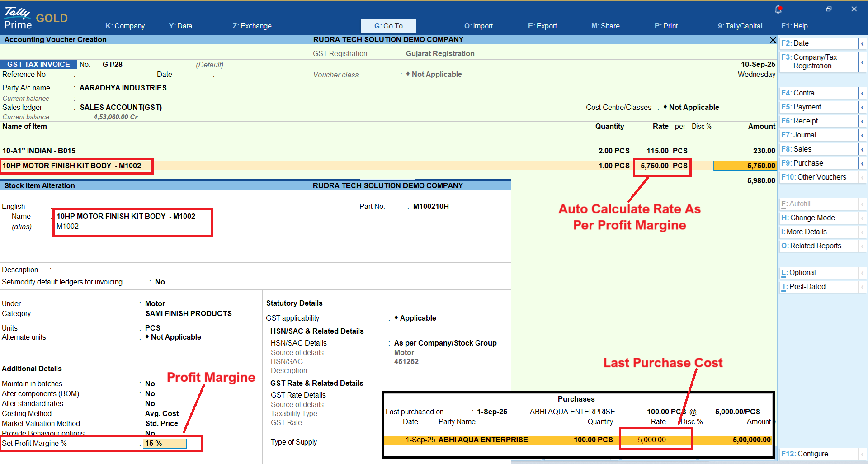The height and width of the screenshot is (464, 868).
Task: Click the F1: Help menu
Action: pyautogui.click(x=794, y=26)
